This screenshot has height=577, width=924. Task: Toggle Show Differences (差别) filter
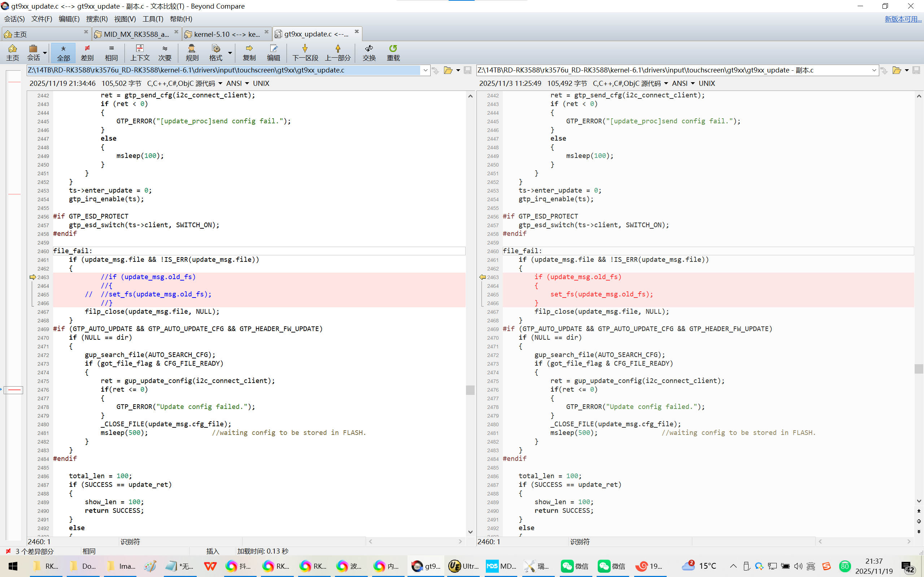87,52
